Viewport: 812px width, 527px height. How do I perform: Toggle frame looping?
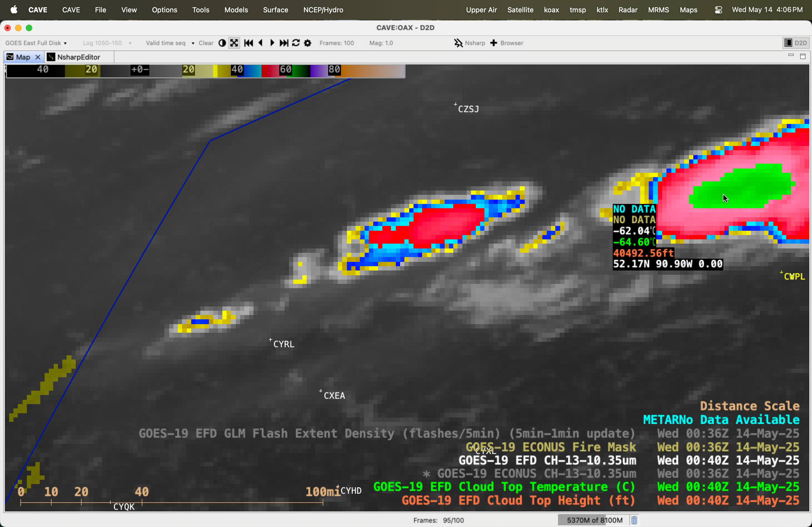tap(296, 43)
